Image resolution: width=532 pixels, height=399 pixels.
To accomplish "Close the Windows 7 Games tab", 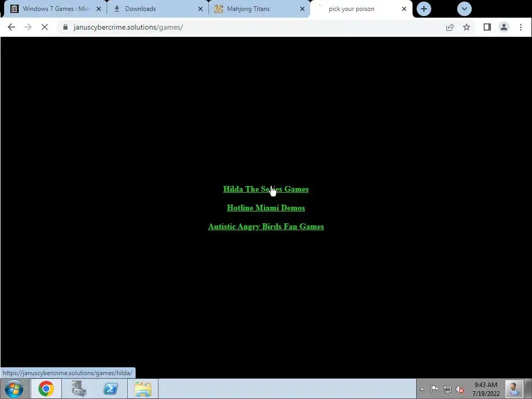I will (x=99, y=9).
